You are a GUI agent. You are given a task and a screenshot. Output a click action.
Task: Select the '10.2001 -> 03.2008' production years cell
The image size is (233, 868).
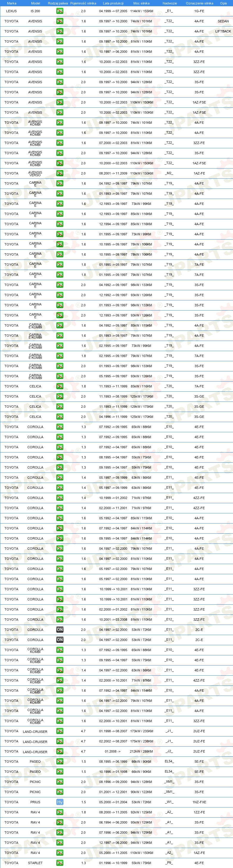pyautogui.click(x=113, y=620)
